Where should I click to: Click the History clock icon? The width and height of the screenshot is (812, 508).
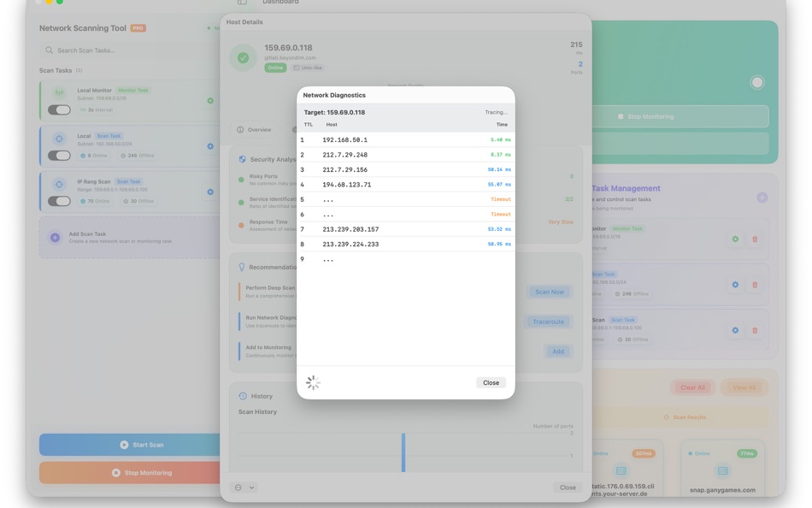coord(243,395)
